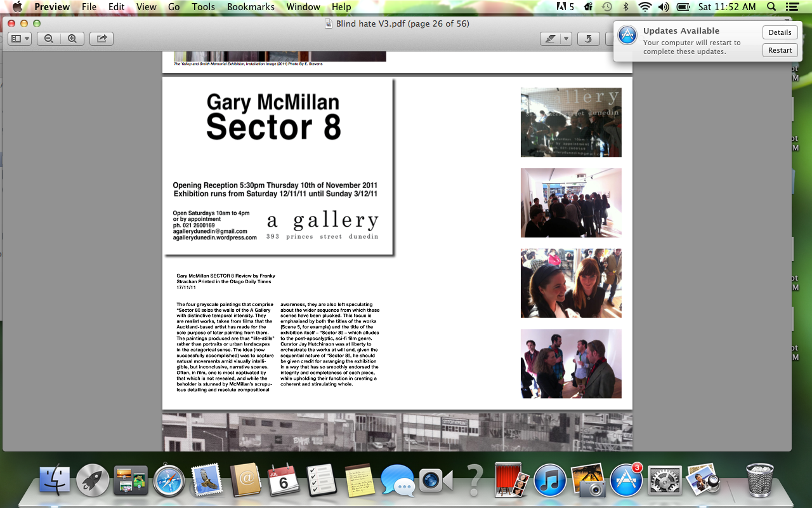Click the zoom out magnifier button
This screenshot has height=508, width=812.
click(x=49, y=39)
